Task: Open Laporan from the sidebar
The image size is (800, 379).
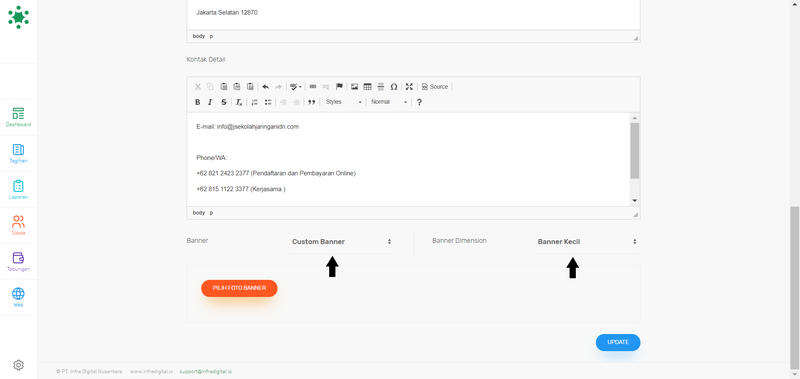Action: 18,190
